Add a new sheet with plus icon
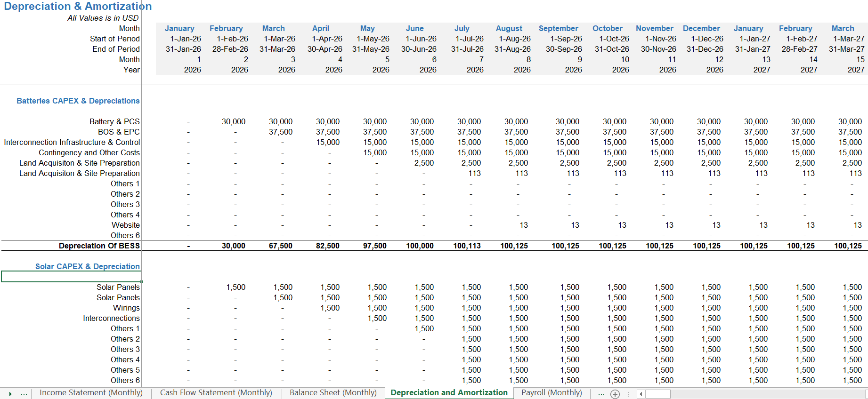Screen dimensions: 868x399 tap(615, 394)
